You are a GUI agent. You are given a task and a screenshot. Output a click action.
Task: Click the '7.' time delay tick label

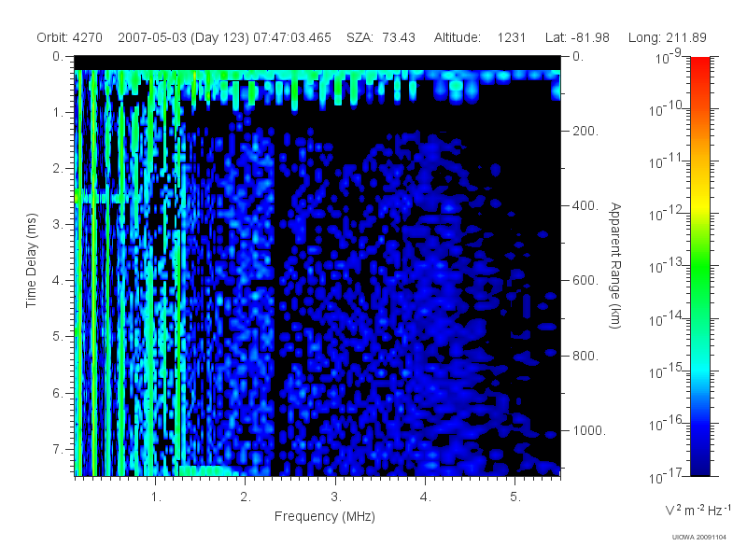coord(58,449)
